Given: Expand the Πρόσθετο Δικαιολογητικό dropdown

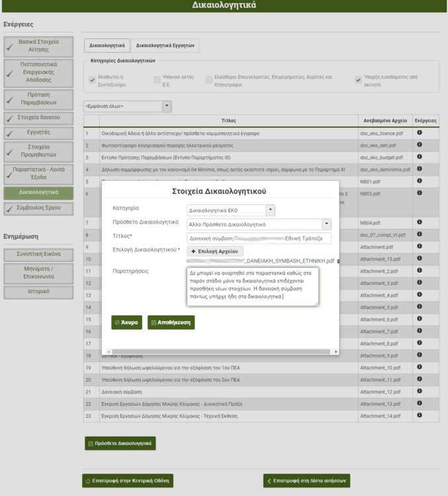Looking at the screenshot, I should click(326, 224).
